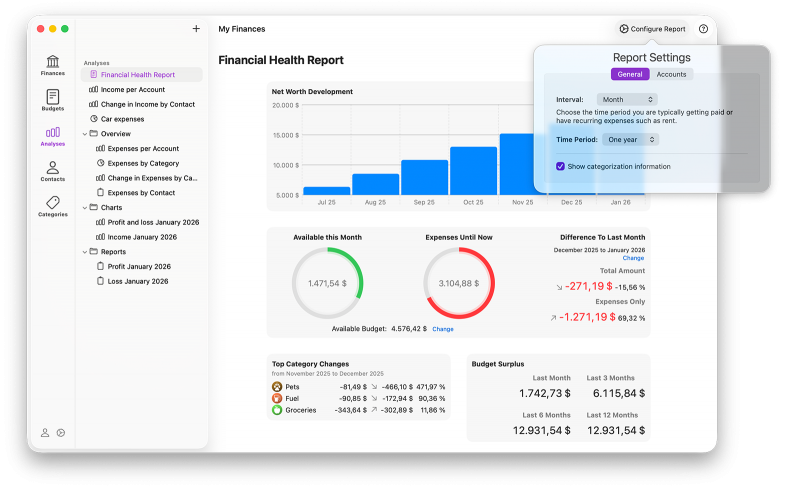
Task: Open the Contacts section icon
Action: pos(52,171)
